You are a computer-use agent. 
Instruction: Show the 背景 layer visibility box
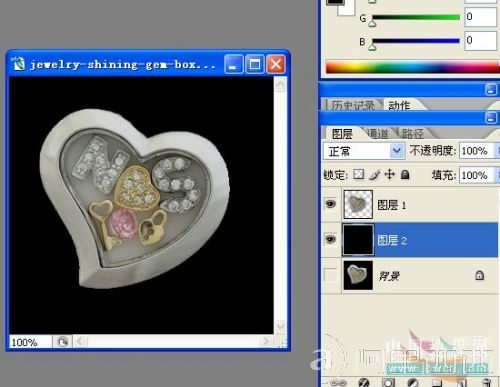tap(330, 275)
